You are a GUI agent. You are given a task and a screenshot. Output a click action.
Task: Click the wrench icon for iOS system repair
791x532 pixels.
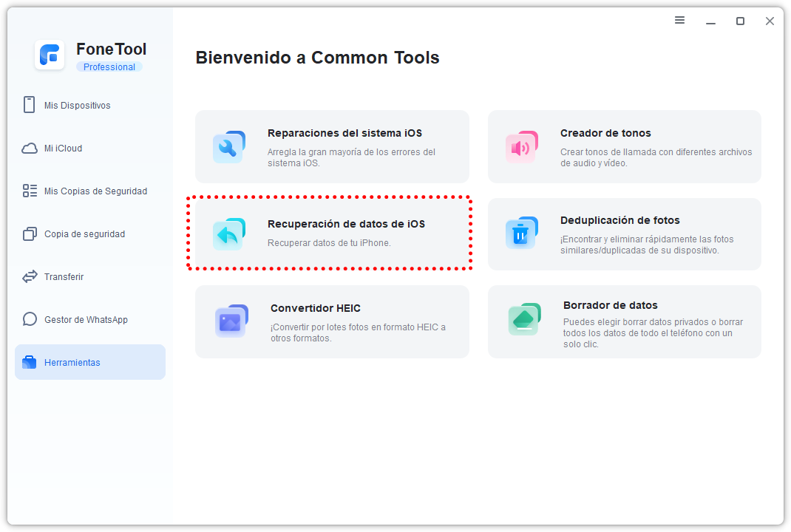coord(228,147)
